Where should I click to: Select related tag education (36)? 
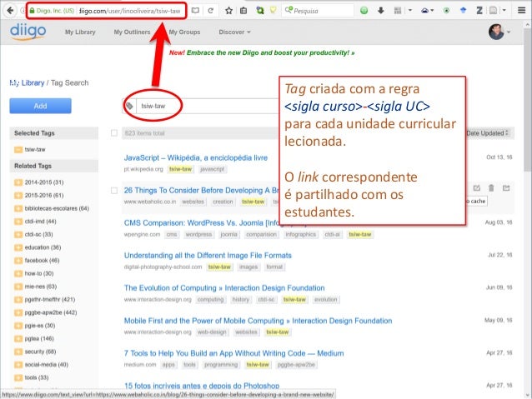point(43,247)
